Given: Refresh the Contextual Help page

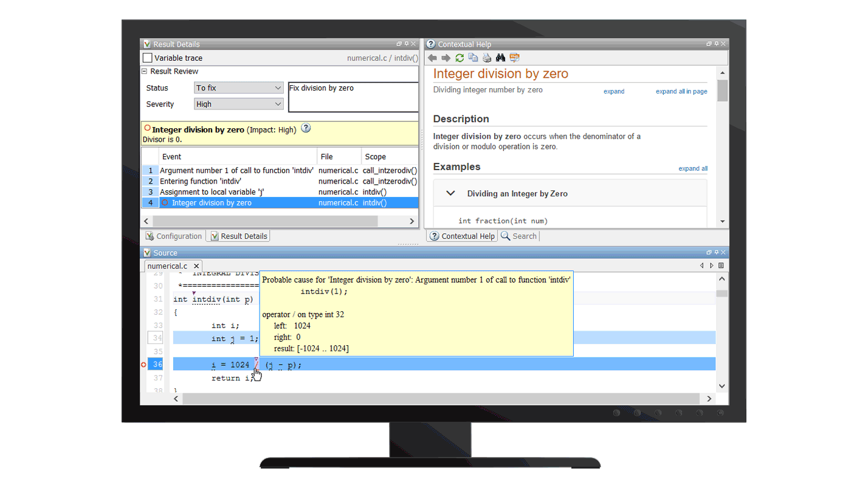Looking at the screenshot, I should point(460,58).
